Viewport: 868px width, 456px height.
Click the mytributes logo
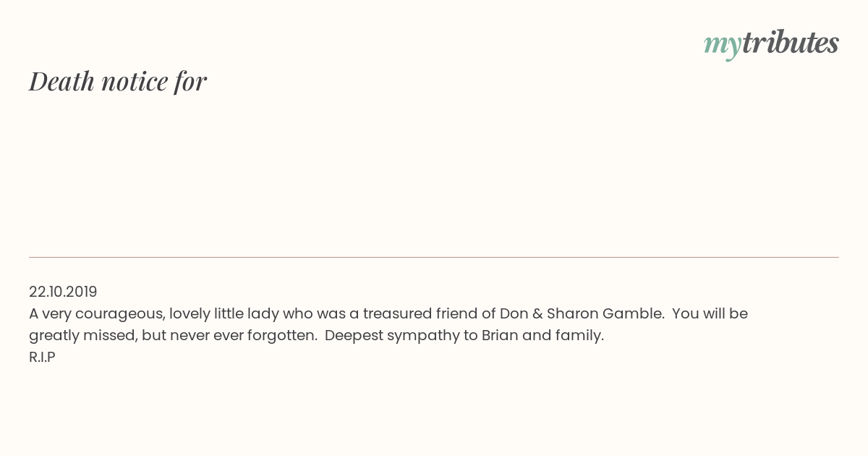[x=771, y=44]
